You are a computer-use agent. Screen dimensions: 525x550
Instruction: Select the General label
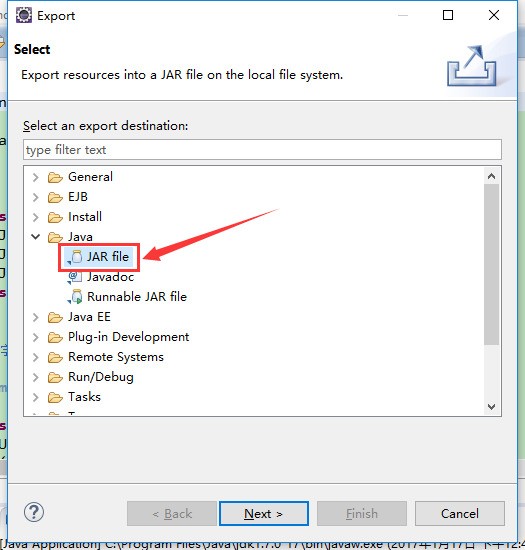[x=90, y=177]
